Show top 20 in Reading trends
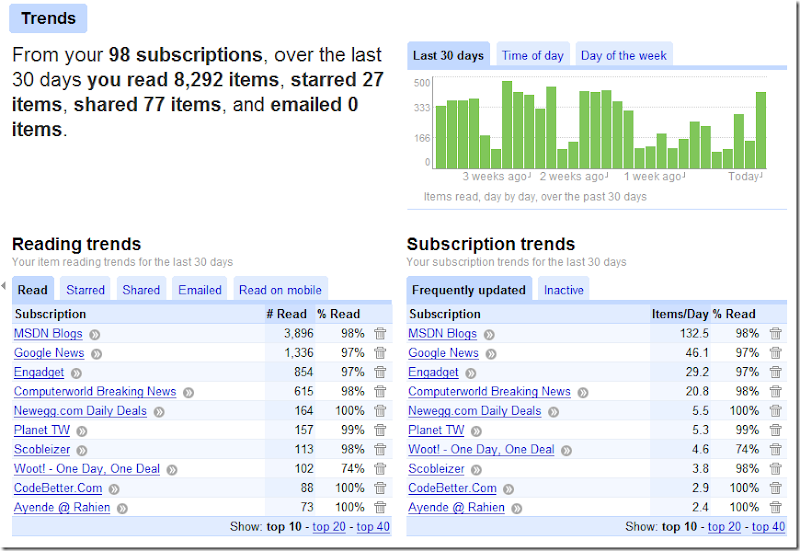This screenshot has height=551, width=800. [x=329, y=527]
